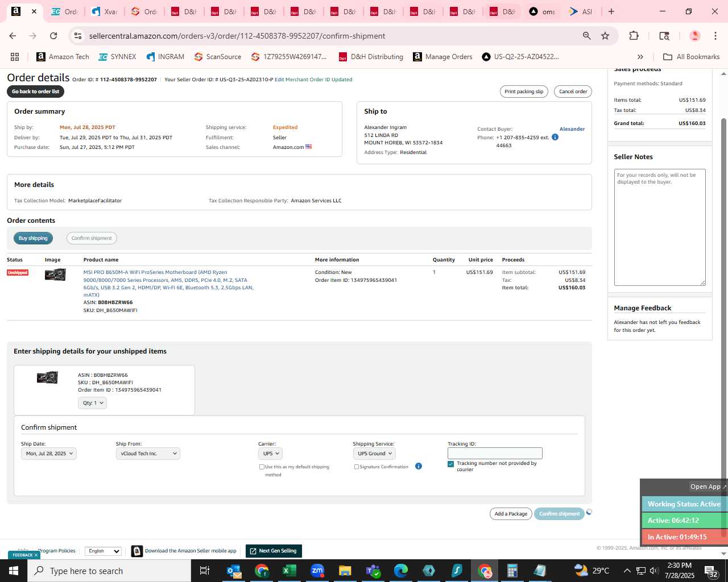Enable 'Use this as my default shipping method'
The height and width of the screenshot is (582, 728).
coord(262,467)
